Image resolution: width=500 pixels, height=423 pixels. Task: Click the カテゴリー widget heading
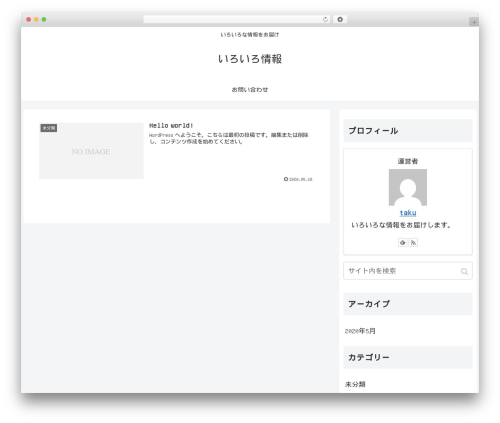(408, 357)
